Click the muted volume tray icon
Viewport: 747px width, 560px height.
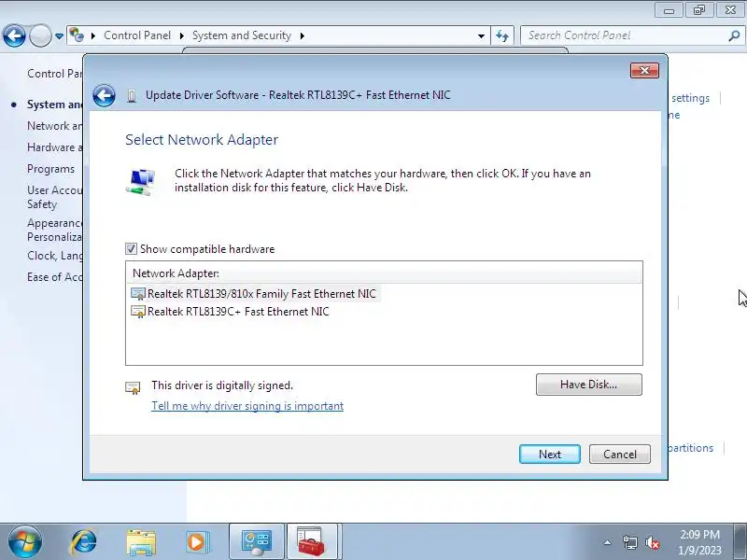point(653,542)
